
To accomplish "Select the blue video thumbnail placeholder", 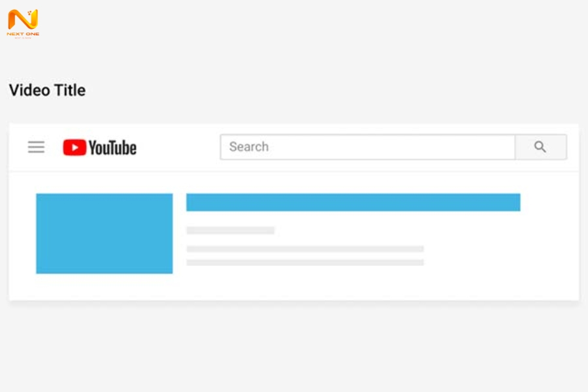I will tap(105, 233).
